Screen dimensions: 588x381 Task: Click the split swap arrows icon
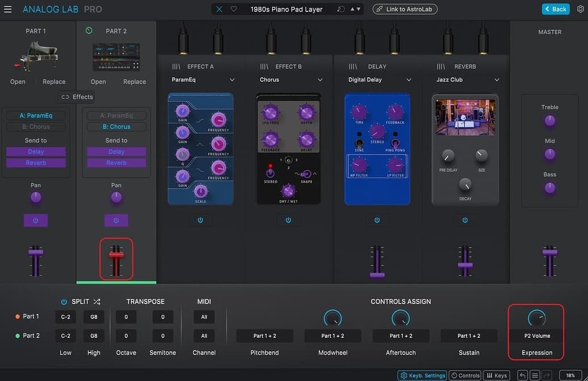[x=97, y=301]
